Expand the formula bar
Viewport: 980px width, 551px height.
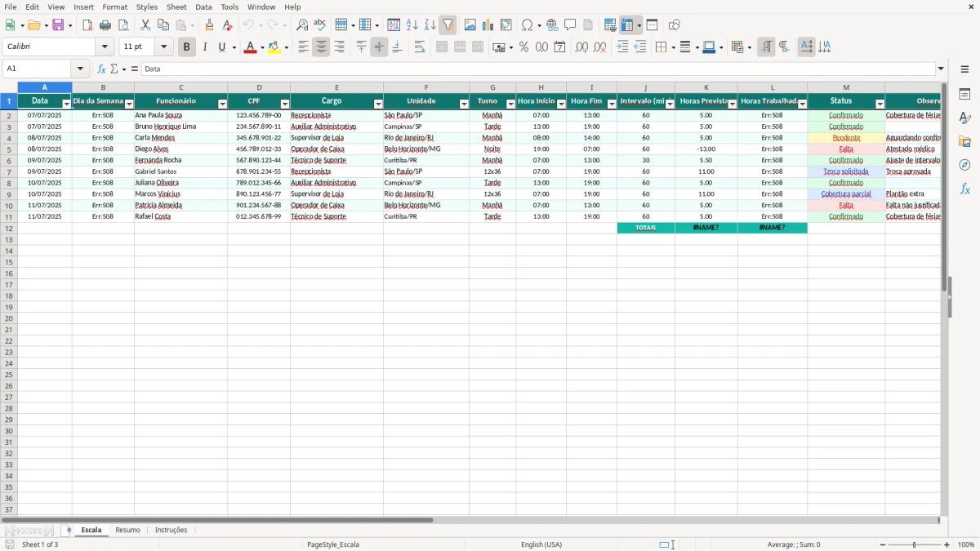point(941,69)
